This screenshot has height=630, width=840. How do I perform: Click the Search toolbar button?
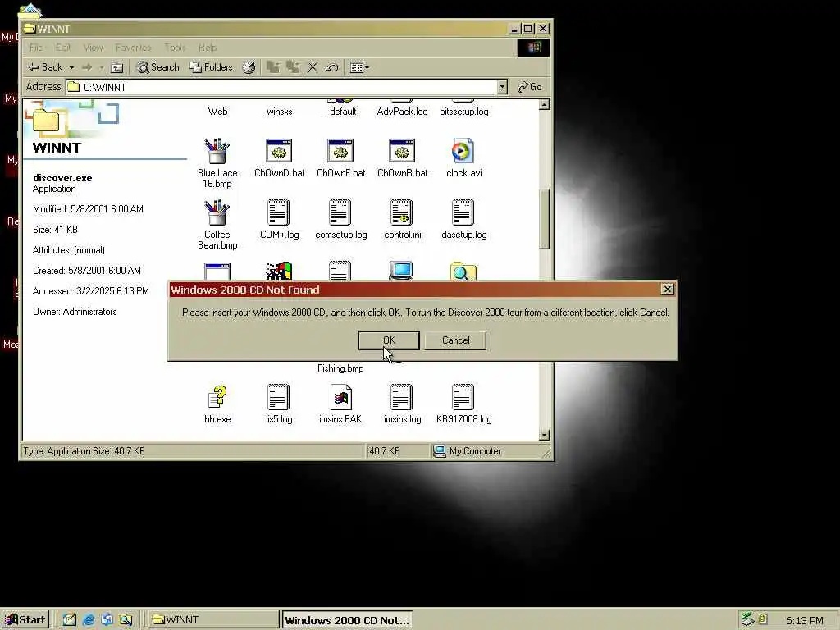point(158,67)
